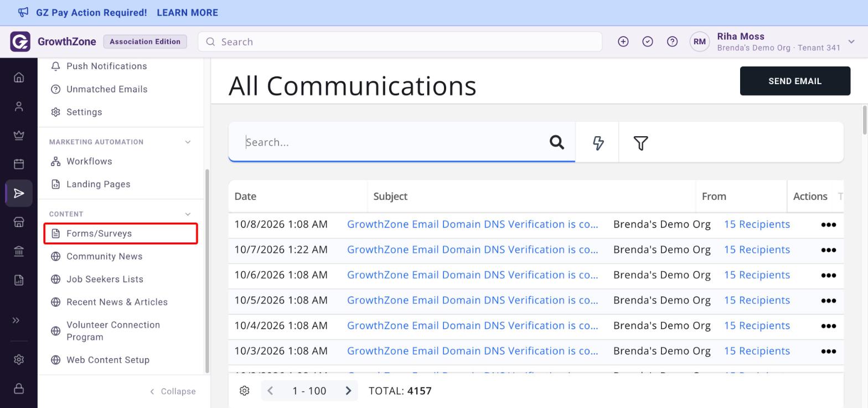Open the crown membership icon in rail
Screen dimensions: 868x408
click(19, 135)
